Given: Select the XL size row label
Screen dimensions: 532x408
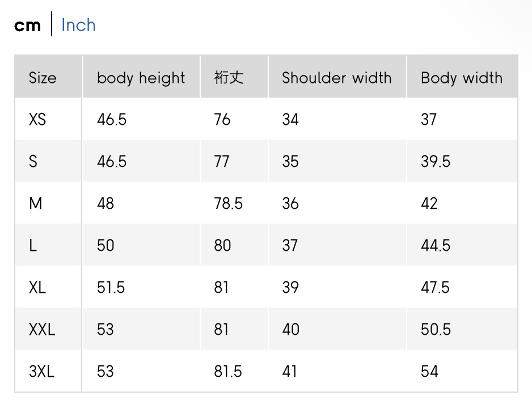Looking at the screenshot, I should (37, 287).
